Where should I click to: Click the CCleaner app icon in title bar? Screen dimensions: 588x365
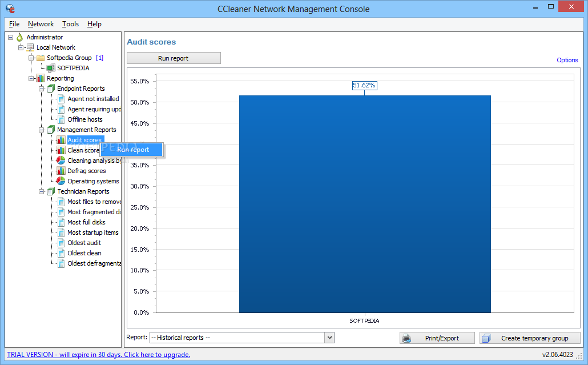point(10,8)
